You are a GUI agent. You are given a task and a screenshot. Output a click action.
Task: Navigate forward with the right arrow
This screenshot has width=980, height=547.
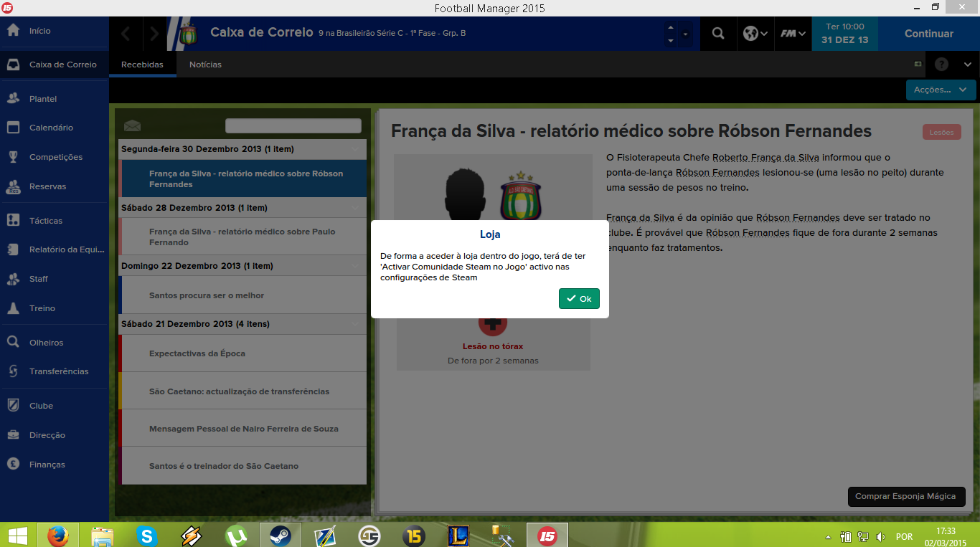tap(154, 34)
